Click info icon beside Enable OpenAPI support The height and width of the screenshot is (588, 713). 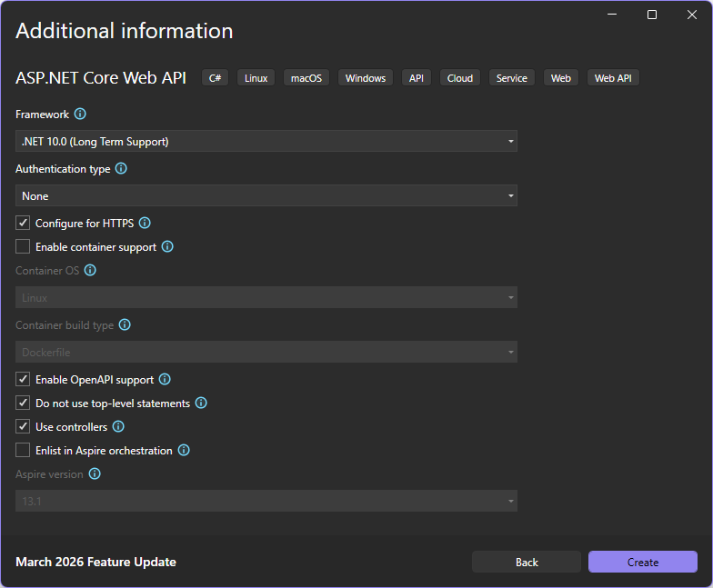point(165,379)
